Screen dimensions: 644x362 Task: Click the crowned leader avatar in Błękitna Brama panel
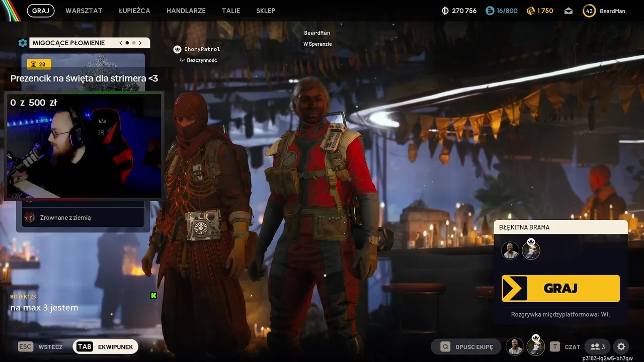click(x=531, y=250)
